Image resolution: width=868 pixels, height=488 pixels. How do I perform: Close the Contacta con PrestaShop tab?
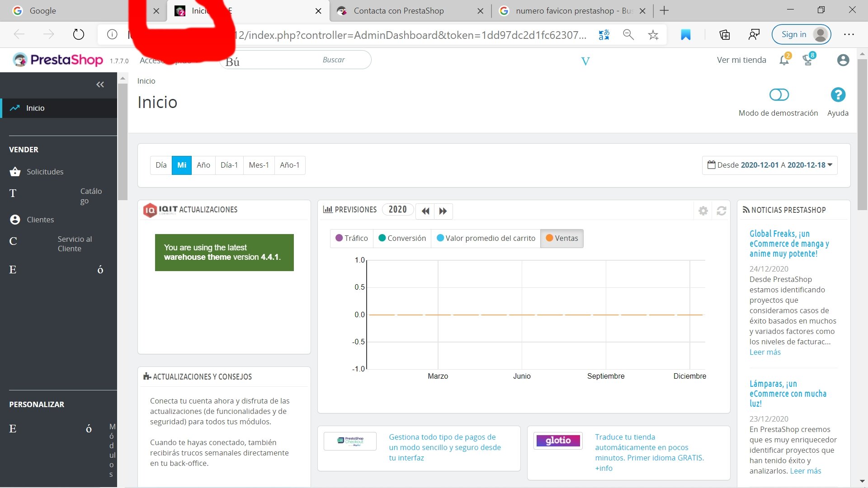coord(481,11)
